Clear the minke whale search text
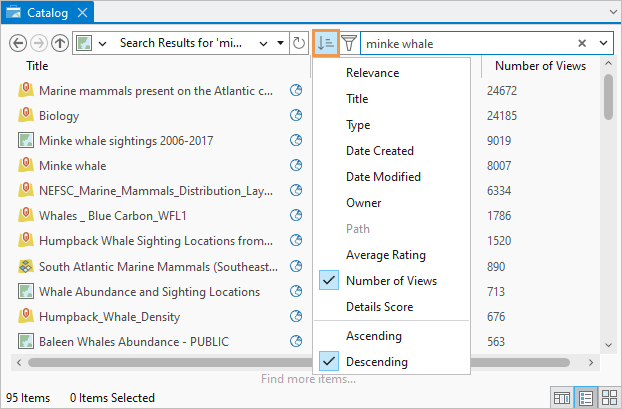 (x=582, y=44)
